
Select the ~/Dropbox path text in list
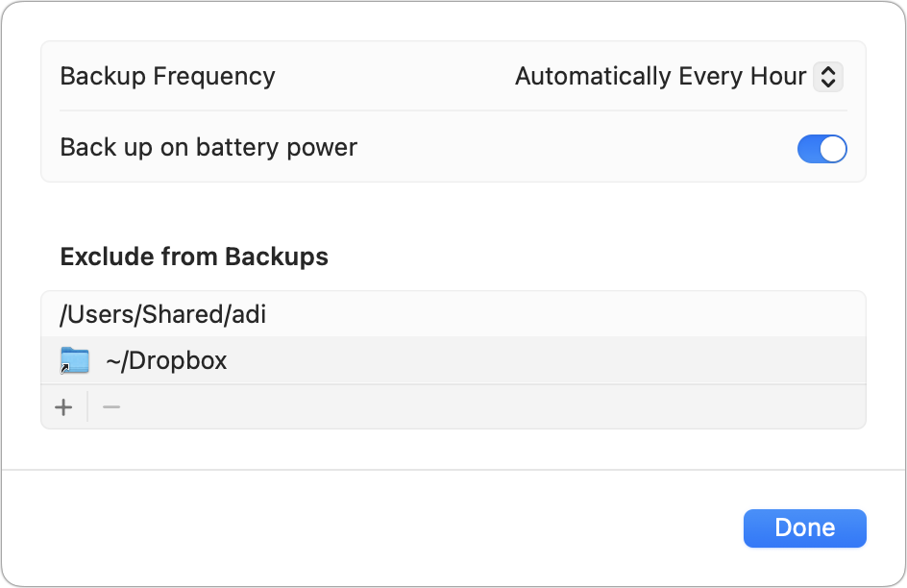(166, 361)
